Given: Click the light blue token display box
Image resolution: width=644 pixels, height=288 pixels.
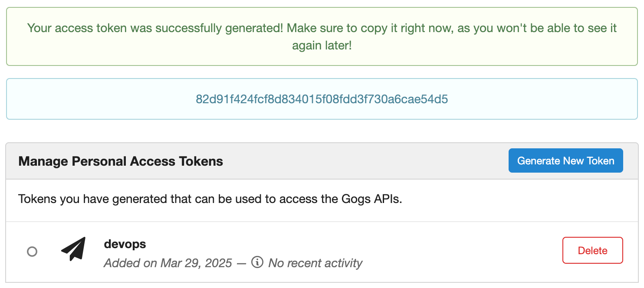Looking at the screenshot, I should pos(322,99).
